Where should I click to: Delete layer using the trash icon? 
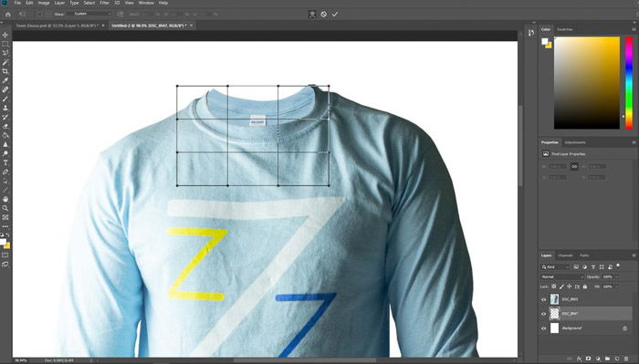point(626,359)
